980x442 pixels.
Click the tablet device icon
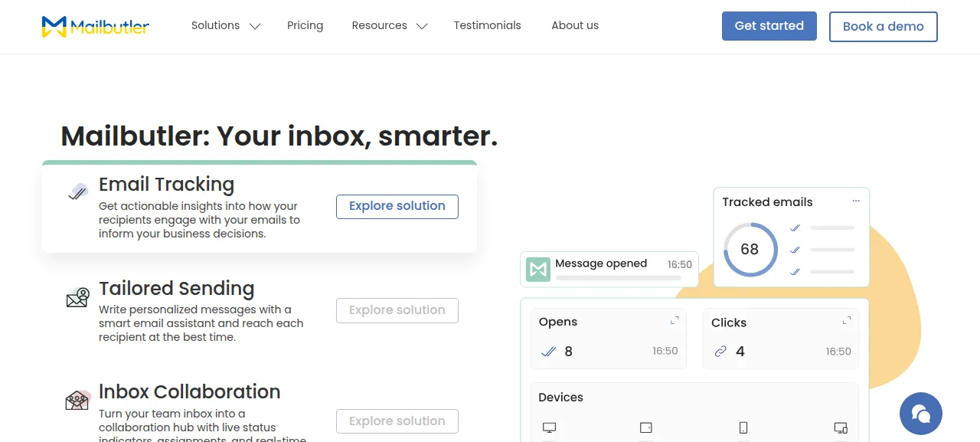[x=646, y=427]
